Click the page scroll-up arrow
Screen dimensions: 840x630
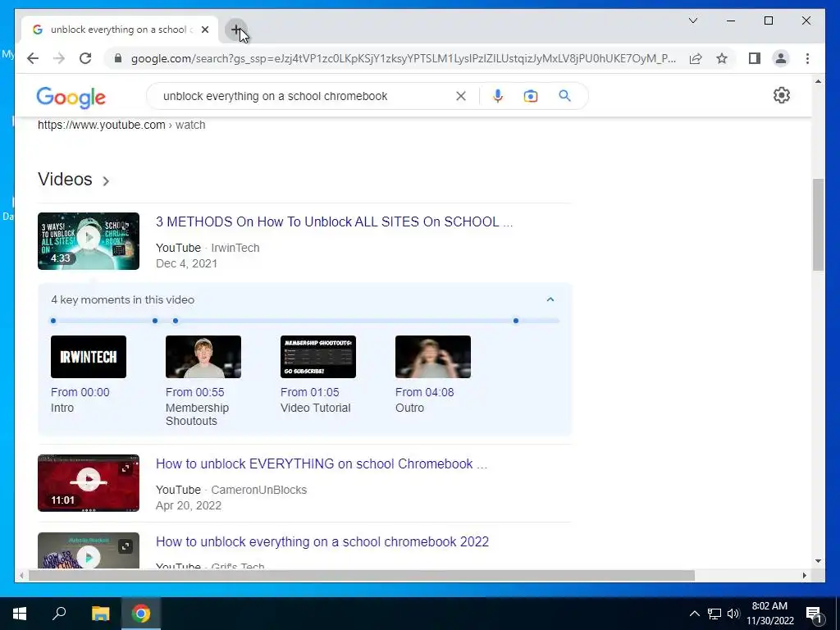click(x=818, y=81)
